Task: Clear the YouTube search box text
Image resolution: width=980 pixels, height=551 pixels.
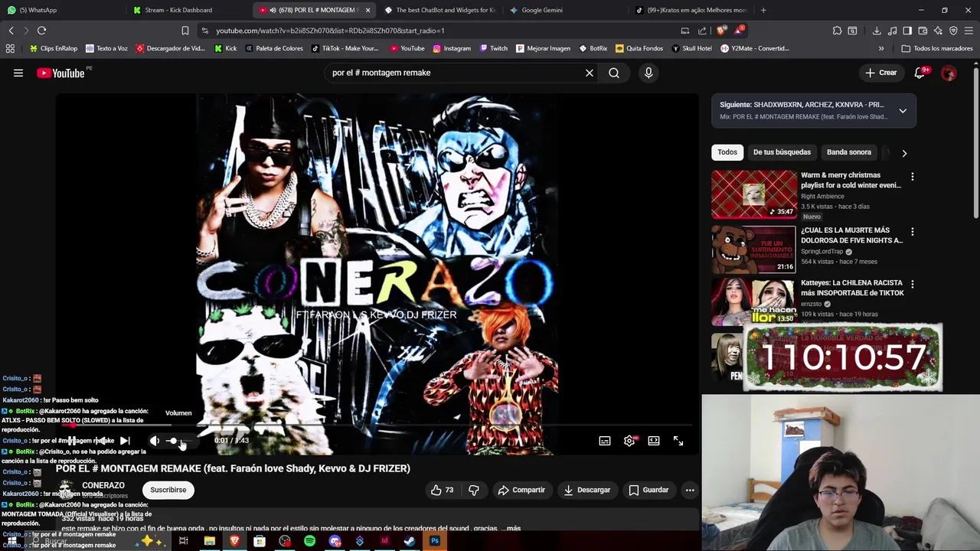Action: tap(590, 73)
